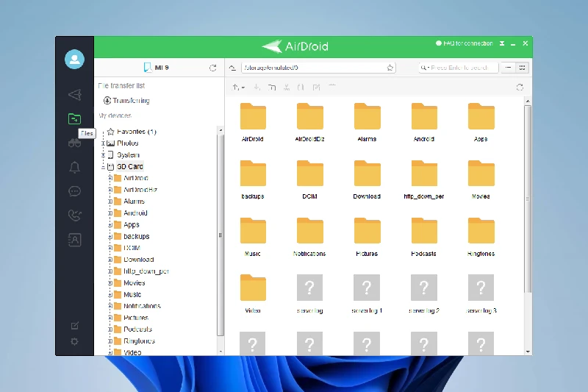Open the Contacts sidebar icon
This screenshot has width=588, height=392.
coord(74,239)
